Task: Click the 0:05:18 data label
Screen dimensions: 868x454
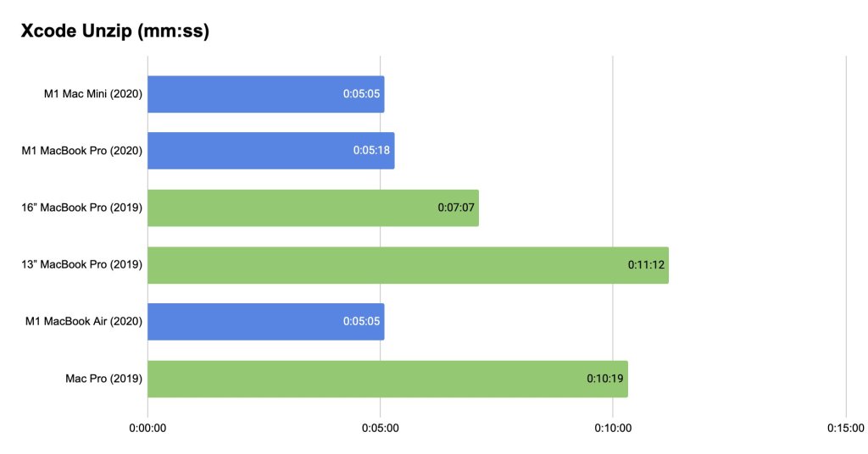Action: [x=370, y=151]
